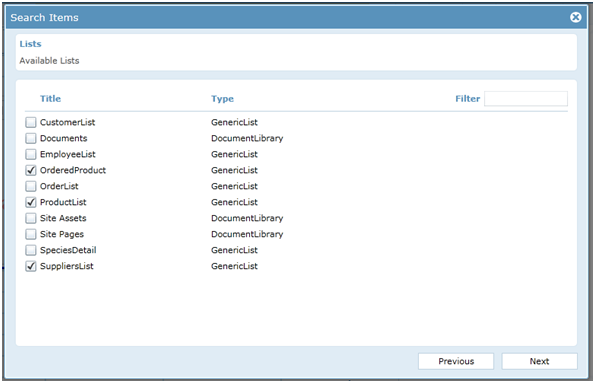Select the EmployeeList title text
Image resolution: width=595 pixels, height=383 pixels.
click(68, 154)
